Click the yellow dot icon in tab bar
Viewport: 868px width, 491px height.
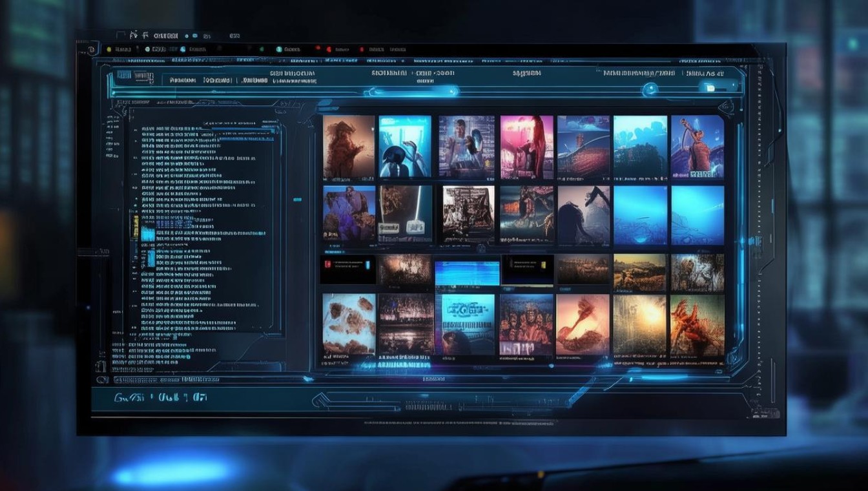click(109, 49)
